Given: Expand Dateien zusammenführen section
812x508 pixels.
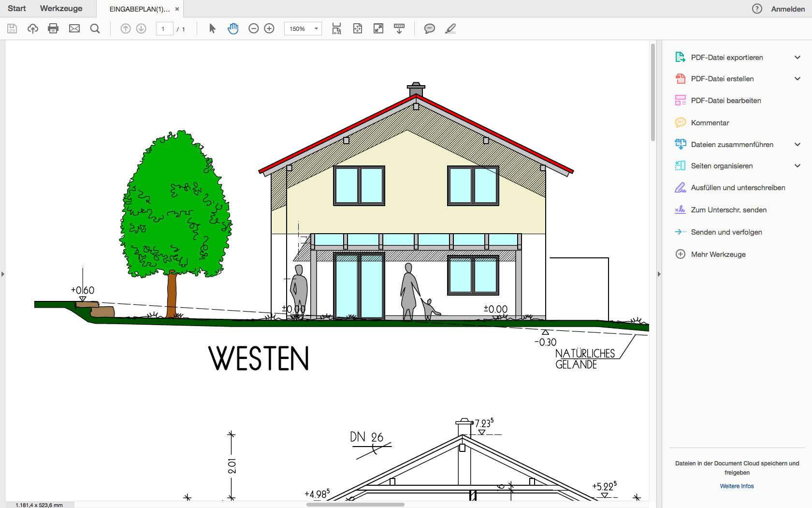Looking at the screenshot, I should click(x=797, y=144).
